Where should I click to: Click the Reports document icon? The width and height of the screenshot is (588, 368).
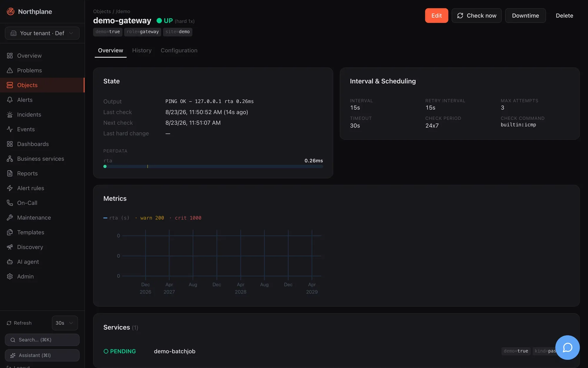10,173
